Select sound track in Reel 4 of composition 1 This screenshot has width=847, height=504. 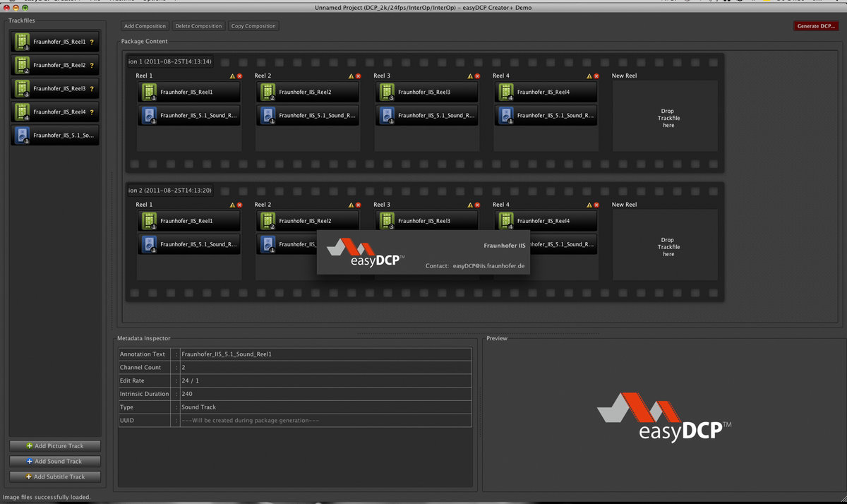click(545, 115)
